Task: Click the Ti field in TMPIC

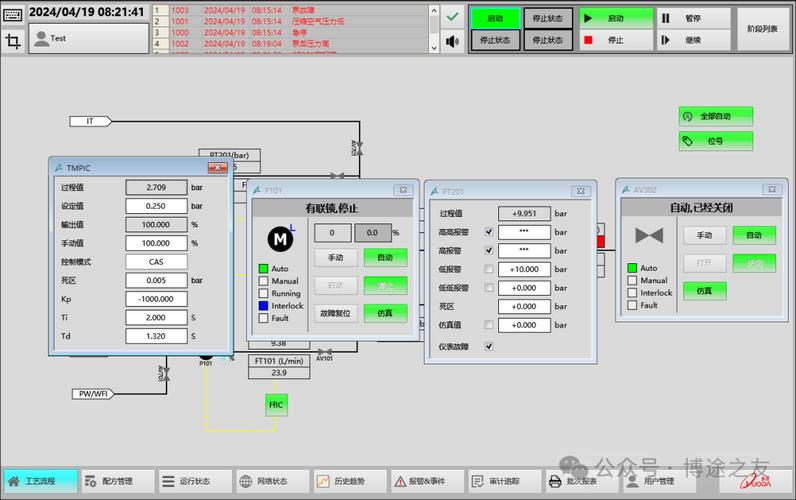Action: (156, 317)
